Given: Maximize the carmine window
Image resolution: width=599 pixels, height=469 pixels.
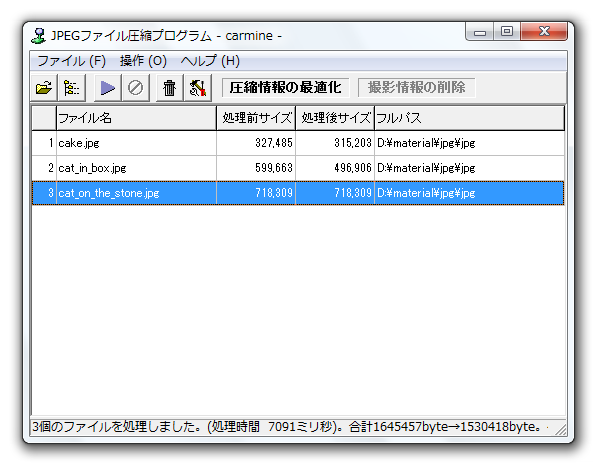Looking at the screenshot, I should (507, 31).
